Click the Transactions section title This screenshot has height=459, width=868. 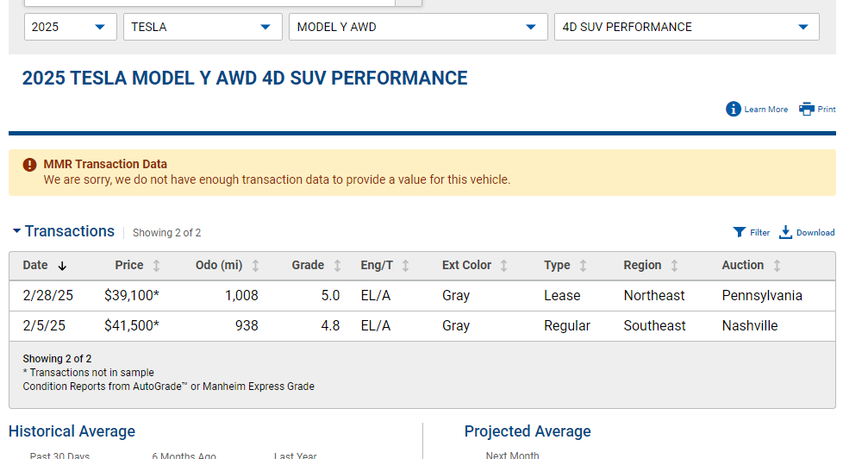[x=70, y=231]
